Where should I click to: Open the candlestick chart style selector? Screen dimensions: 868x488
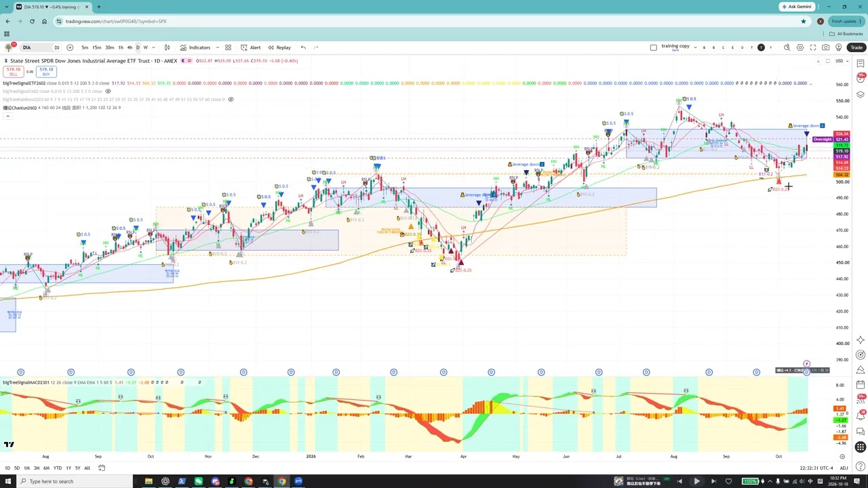tap(167, 47)
